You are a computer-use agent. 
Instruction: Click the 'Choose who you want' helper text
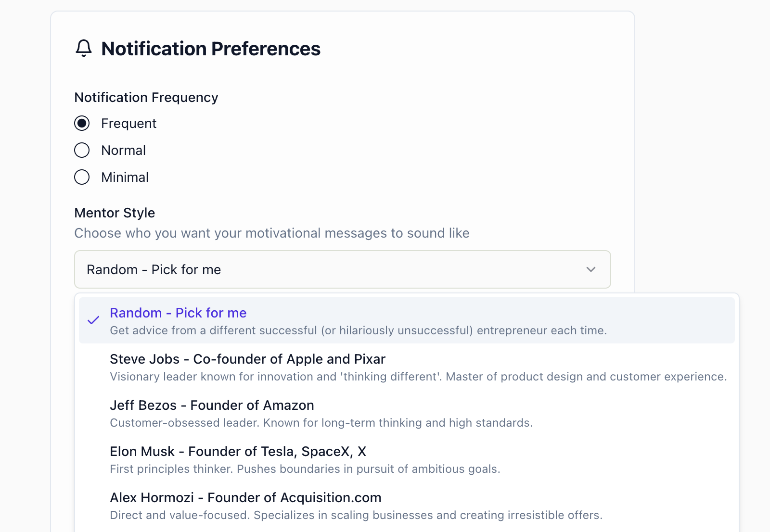(x=272, y=233)
